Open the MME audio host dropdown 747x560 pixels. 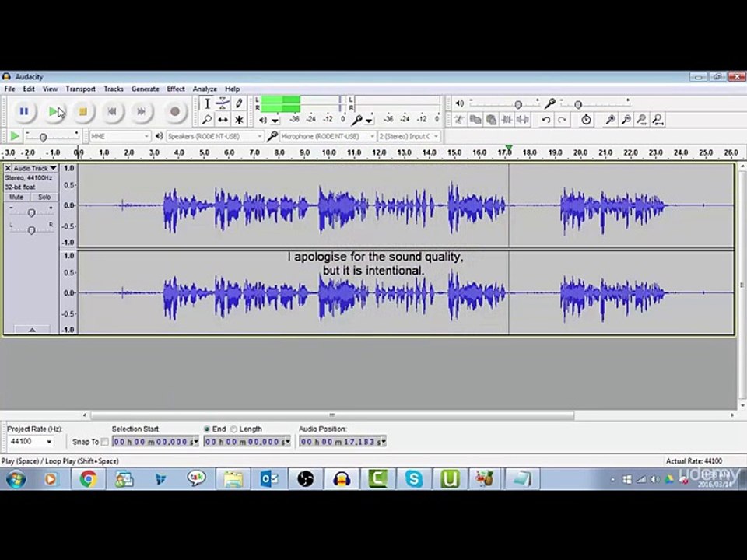click(120, 136)
